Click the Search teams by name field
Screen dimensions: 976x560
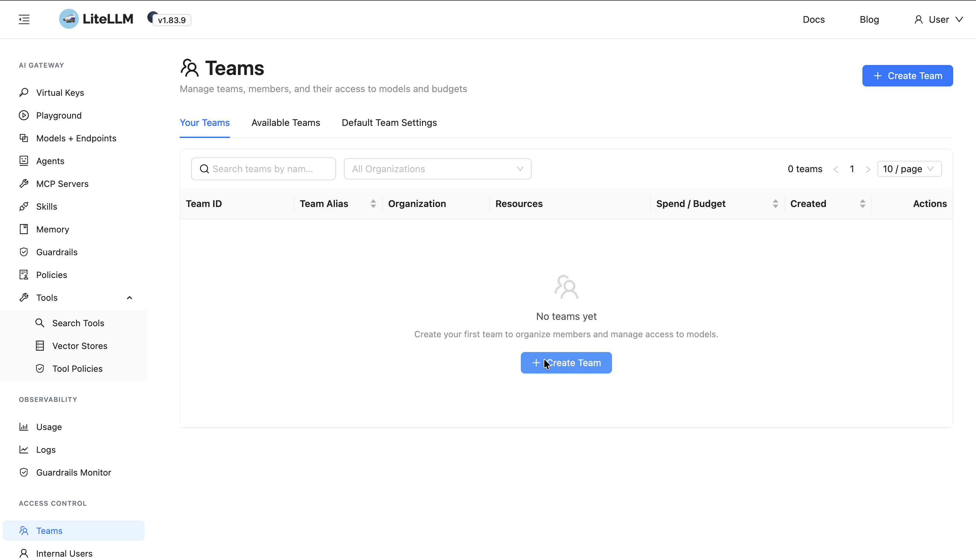[x=264, y=169]
